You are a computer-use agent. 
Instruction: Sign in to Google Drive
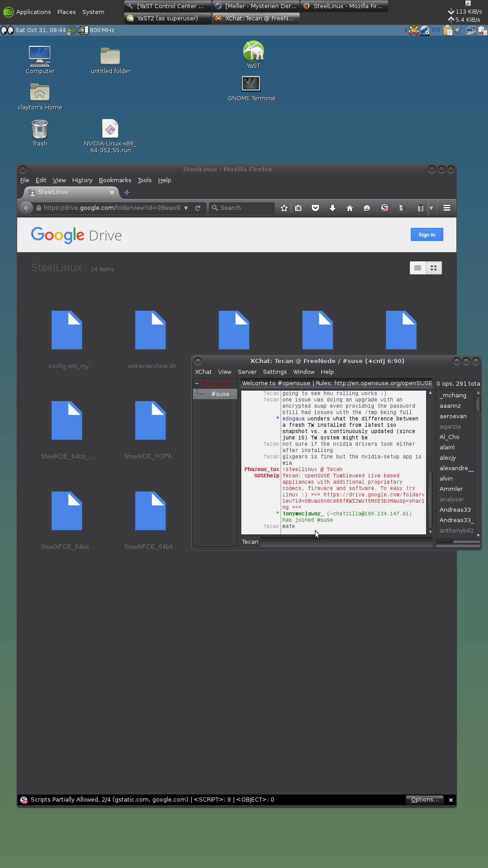(427, 235)
